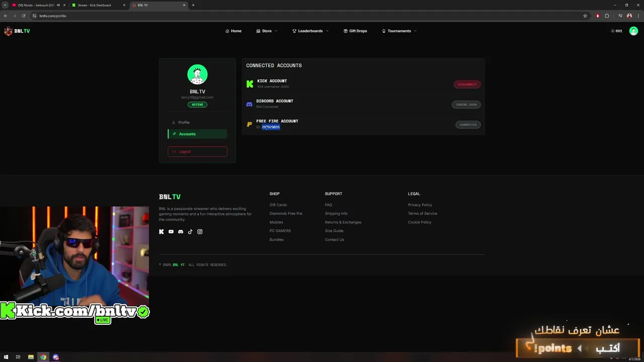
Task: Open site information icon in address bar
Action: pos(34,16)
